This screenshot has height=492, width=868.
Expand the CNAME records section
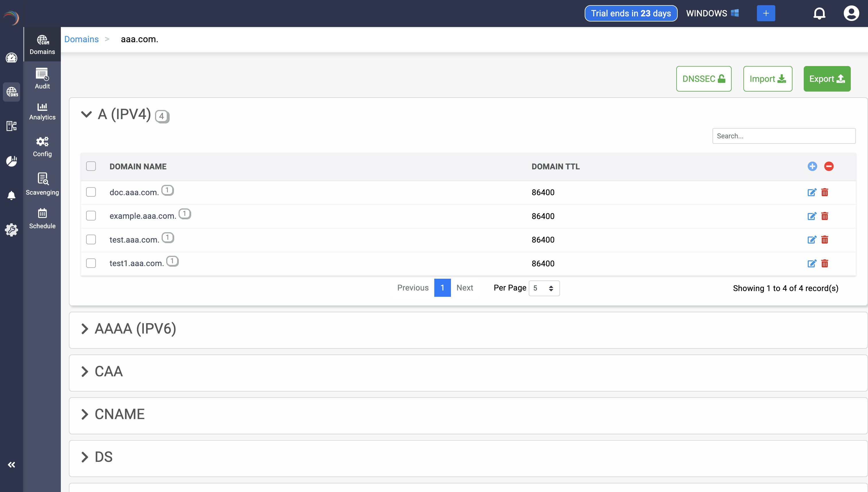pos(85,414)
